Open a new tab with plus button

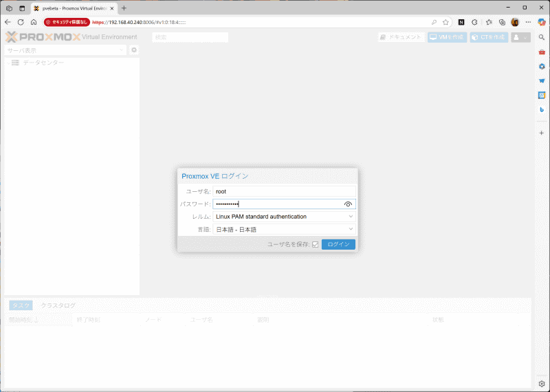pyautogui.click(x=124, y=8)
